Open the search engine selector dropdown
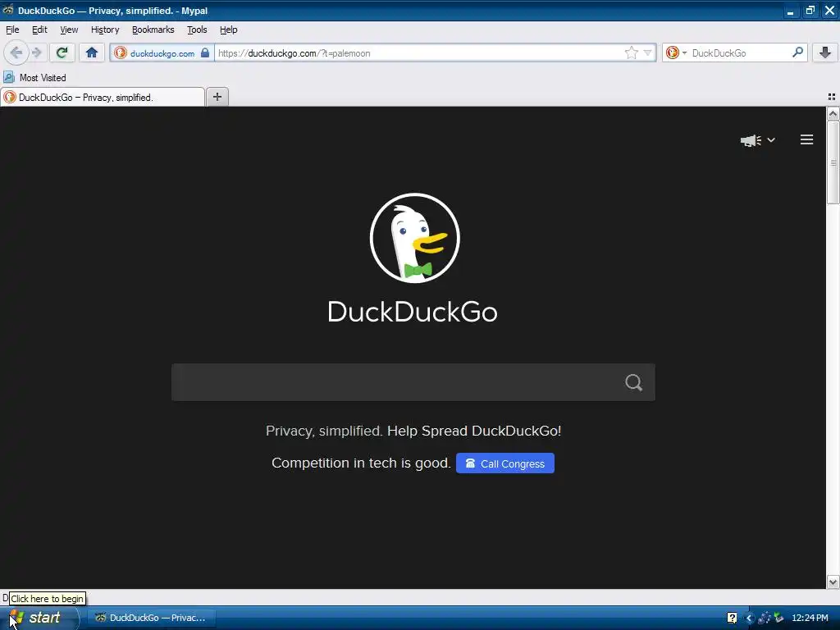 click(x=677, y=52)
